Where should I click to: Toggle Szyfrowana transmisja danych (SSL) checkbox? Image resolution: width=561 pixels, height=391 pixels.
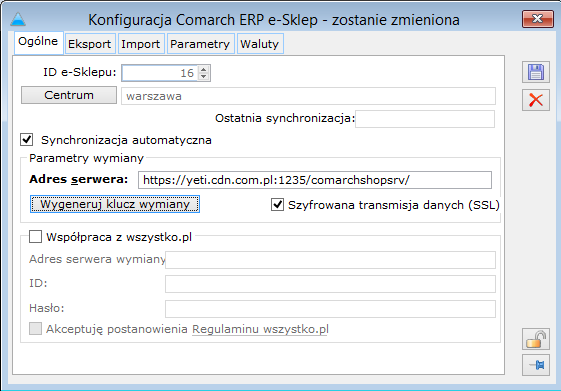pos(277,205)
